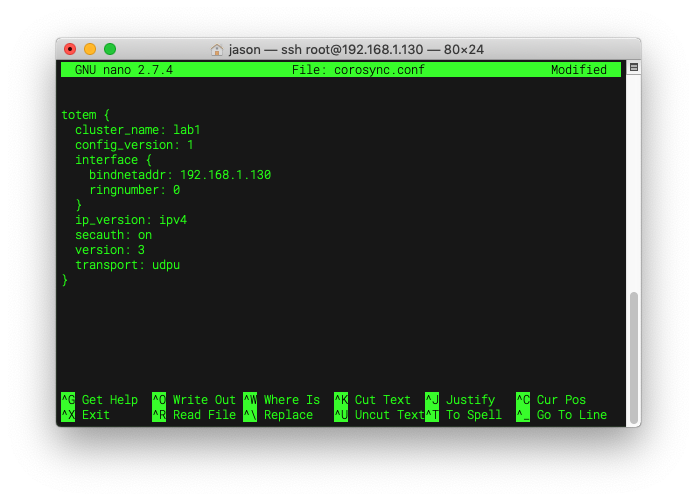This screenshot has width=697, height=501.
Task: Click the ^X Exit shortcut
Action: tap(85, 415)
